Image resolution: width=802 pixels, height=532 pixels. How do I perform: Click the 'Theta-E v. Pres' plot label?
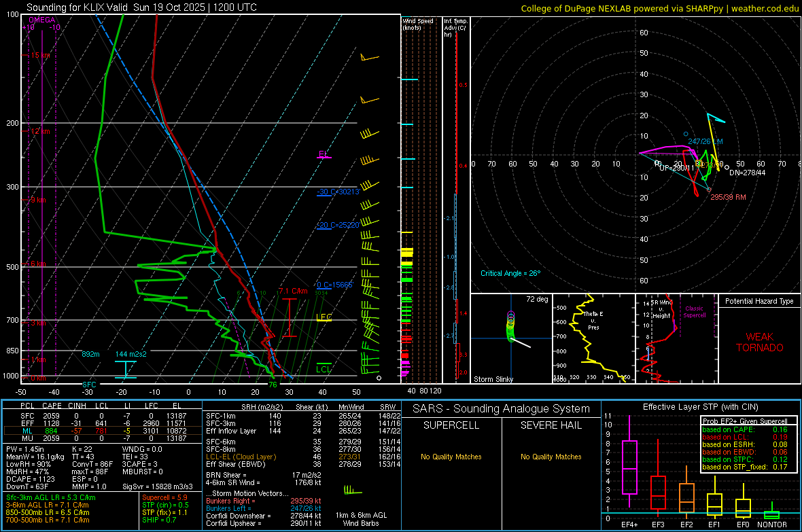(x=593, y=321)
